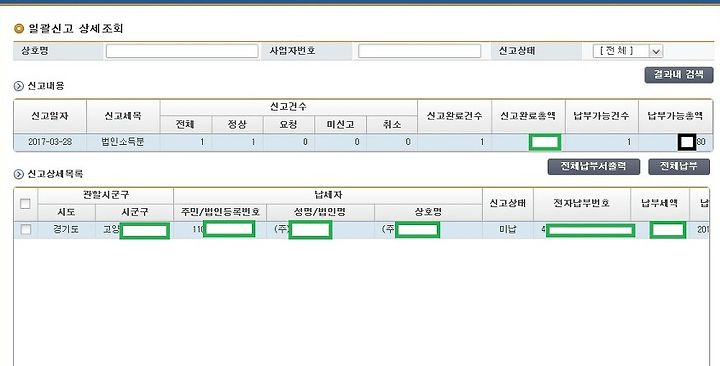Click the 정상 column header
Viewport: 720px width, 366px height.
(237, 125)
